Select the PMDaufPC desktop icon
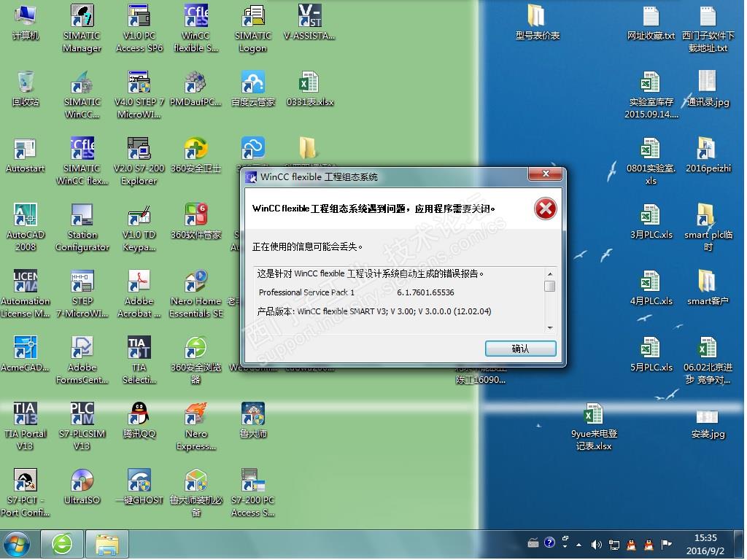The image size is (747, 560). click(x=196, y=89)
